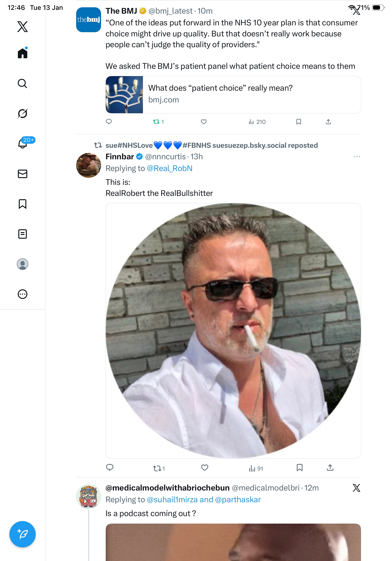
Task: Open share menu on Finnbar's tweet
Action: 330,467
